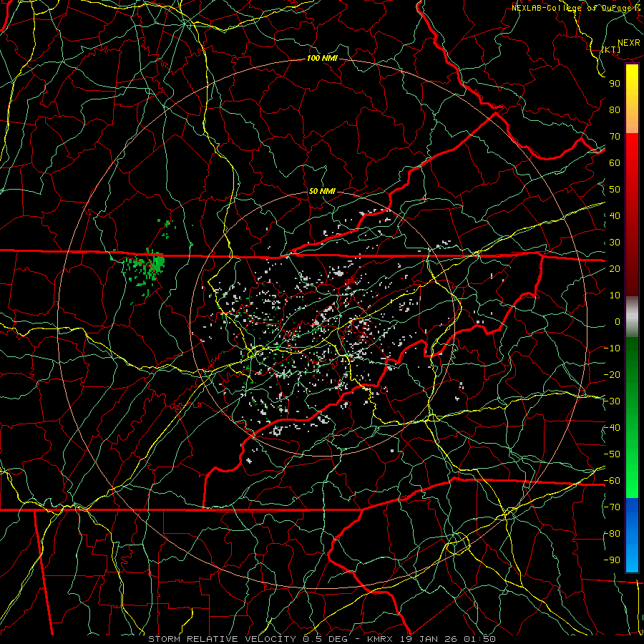Click the 30 value on the velocity scale

pos(615,243)
